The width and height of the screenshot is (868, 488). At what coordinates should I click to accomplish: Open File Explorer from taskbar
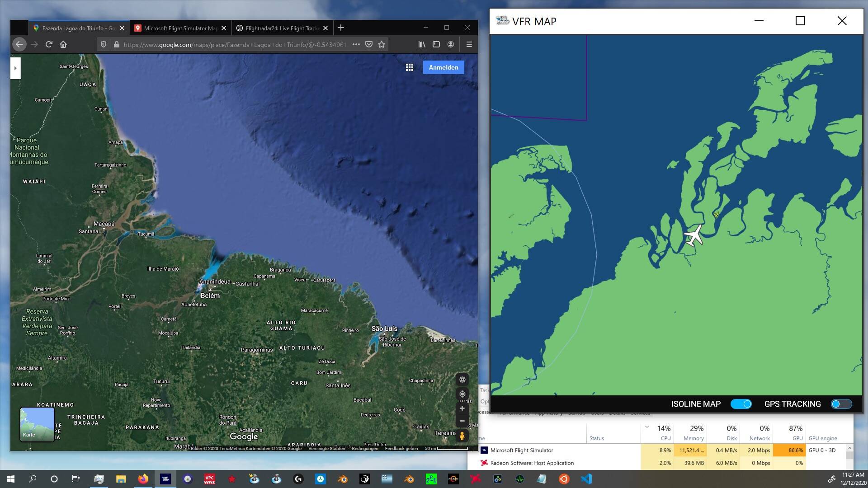pos(121,479)
